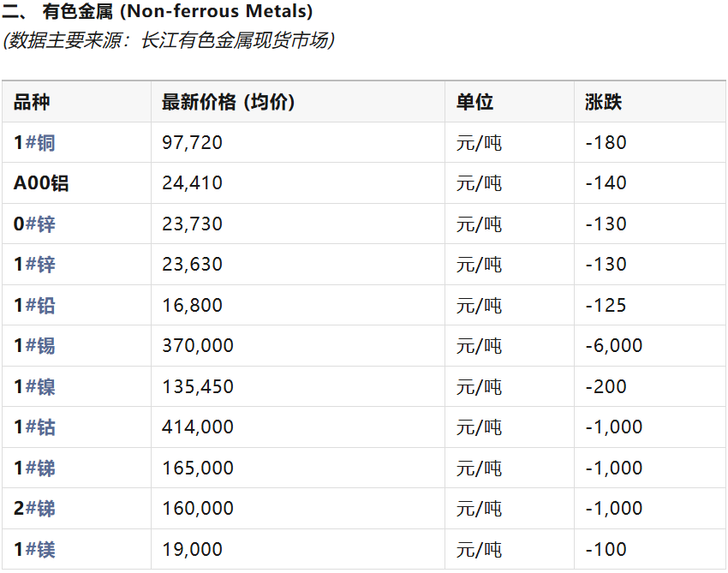This screenshot has height=573, width=728.
Task: Follow the 1#锑 antimony link
Action: point(35,469)
